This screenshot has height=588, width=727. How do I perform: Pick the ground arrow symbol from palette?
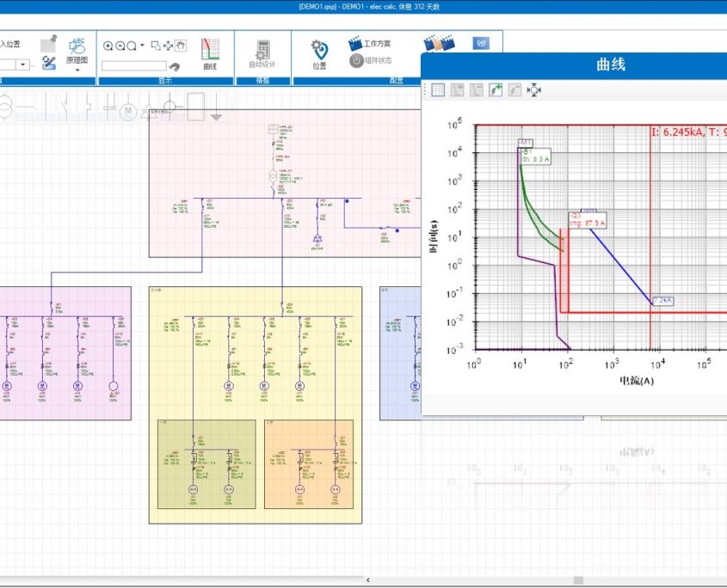pos(216,109)
